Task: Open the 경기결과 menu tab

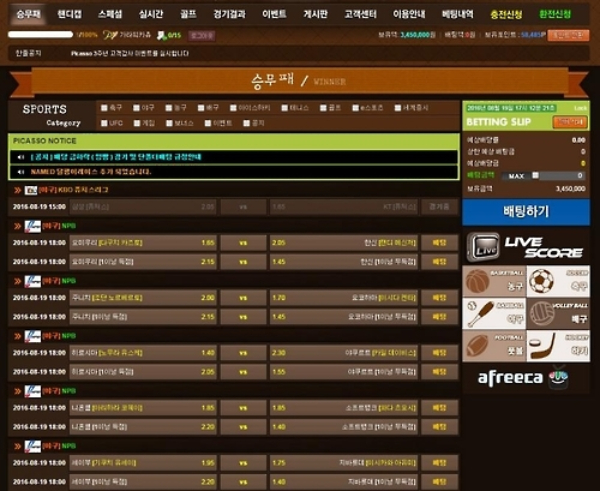Action: pyautogui.click(x=229, y=14)
